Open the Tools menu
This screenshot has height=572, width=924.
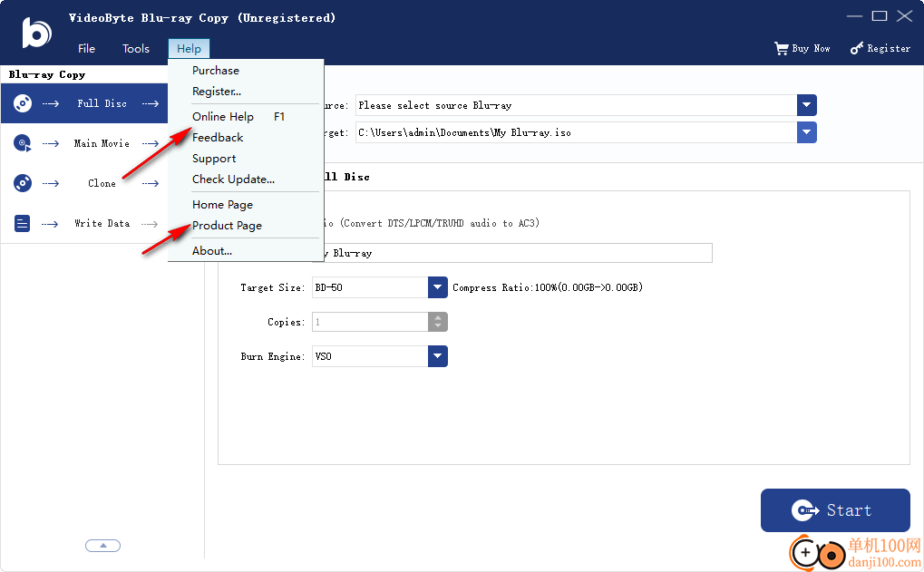(x=135, y=49)
